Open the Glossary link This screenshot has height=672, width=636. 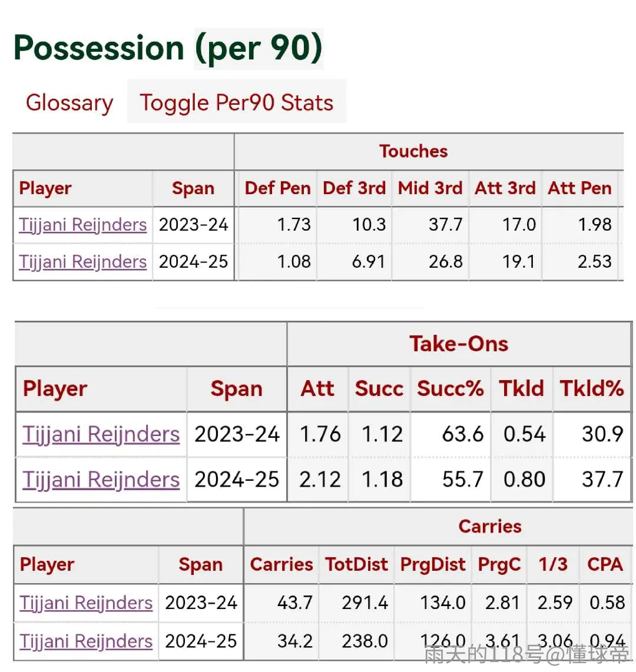[x=69, y=103]
